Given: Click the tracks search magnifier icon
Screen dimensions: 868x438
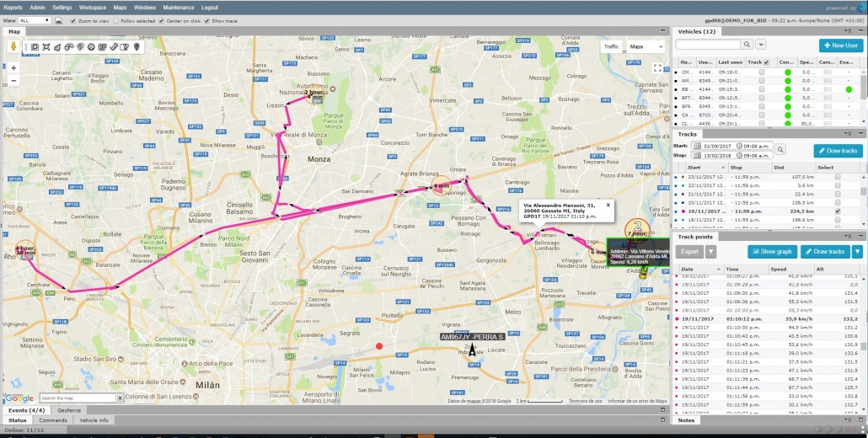Looking at the screenshot, I should [x=780, y=149].
